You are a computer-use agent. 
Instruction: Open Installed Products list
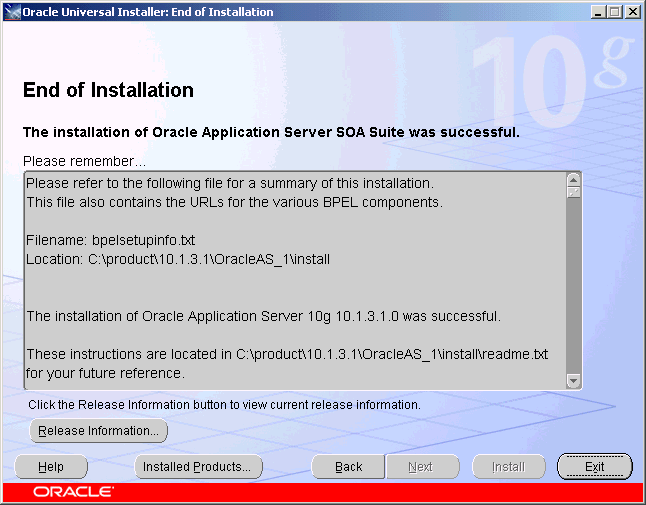(199, 467)
